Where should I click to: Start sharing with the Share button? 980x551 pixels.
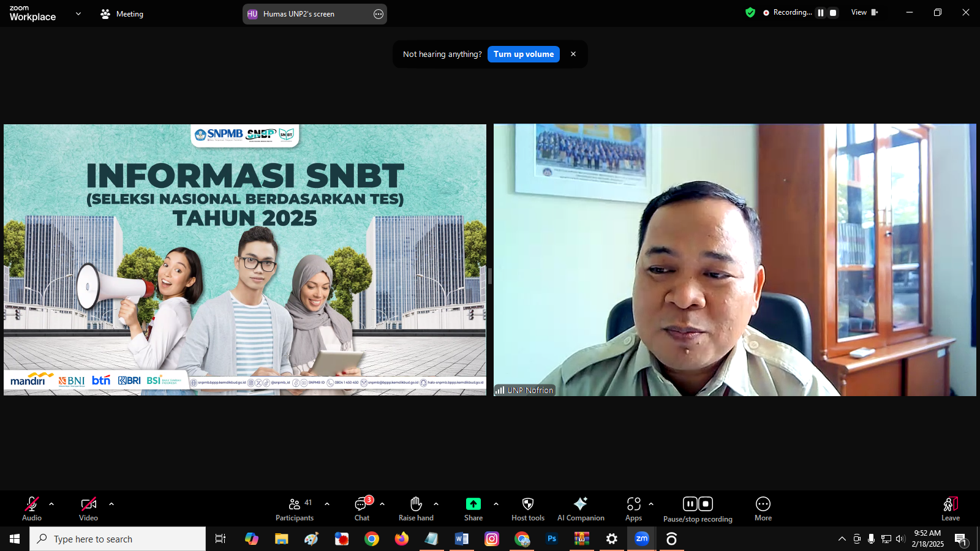473,509
